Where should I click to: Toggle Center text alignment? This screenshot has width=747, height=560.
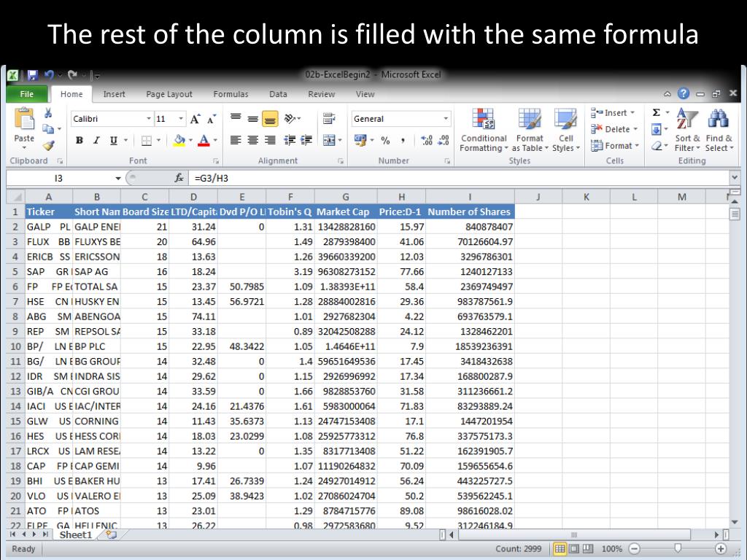tap(252, 140)
